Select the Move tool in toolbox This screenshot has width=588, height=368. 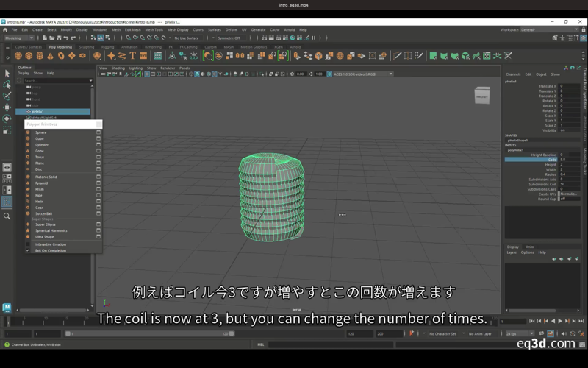coord(7,107)
